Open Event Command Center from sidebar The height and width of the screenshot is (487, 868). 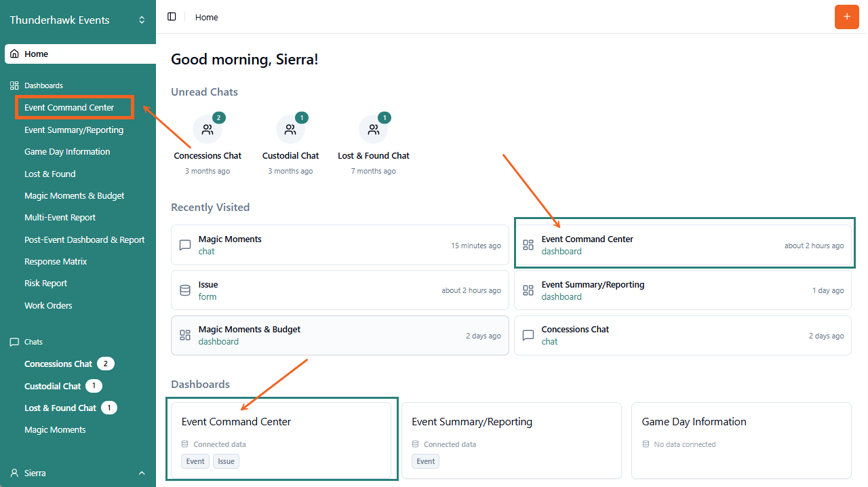[x=69, y=108]
